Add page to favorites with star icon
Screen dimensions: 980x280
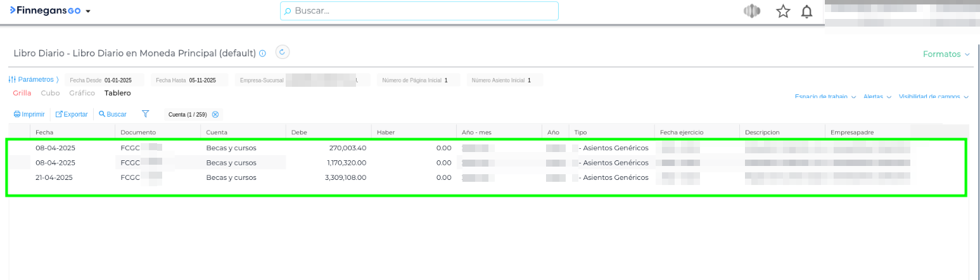783,11
